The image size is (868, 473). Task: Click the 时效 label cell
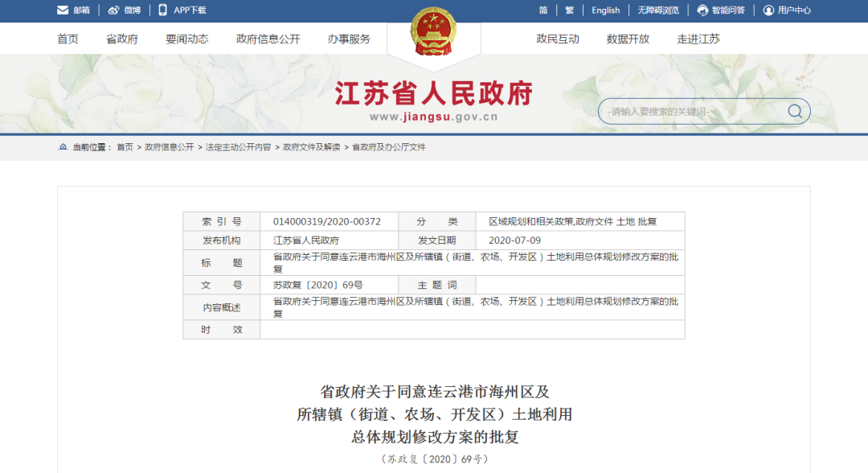click(222, 330)
